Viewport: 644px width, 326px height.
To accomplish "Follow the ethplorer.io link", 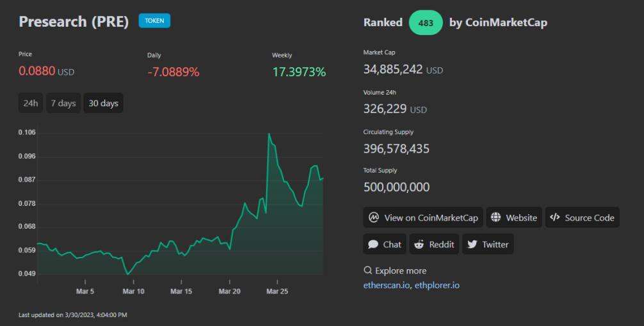I will click(x=437, y=285).
